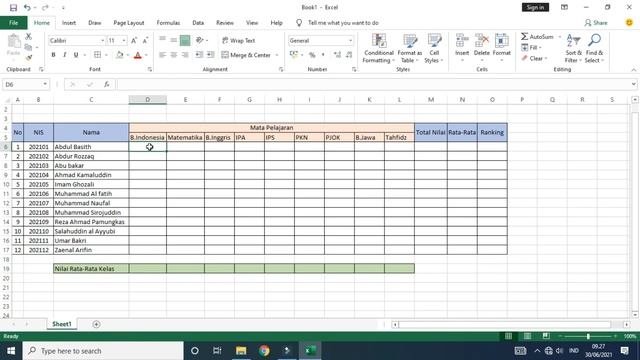Click the Format Painter brush icon
640x360 pixels.
(x=29, y=58)
